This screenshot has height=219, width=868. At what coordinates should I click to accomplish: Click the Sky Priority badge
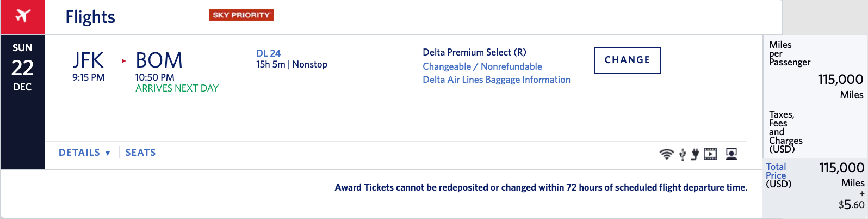(x=241, y=15)
